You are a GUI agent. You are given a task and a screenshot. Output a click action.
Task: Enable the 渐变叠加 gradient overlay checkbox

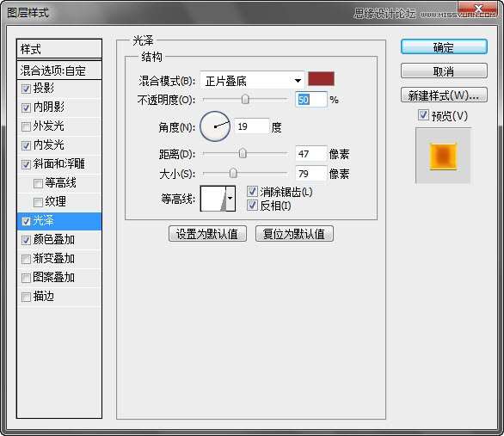pyautogui.click(x=26, y=259)
